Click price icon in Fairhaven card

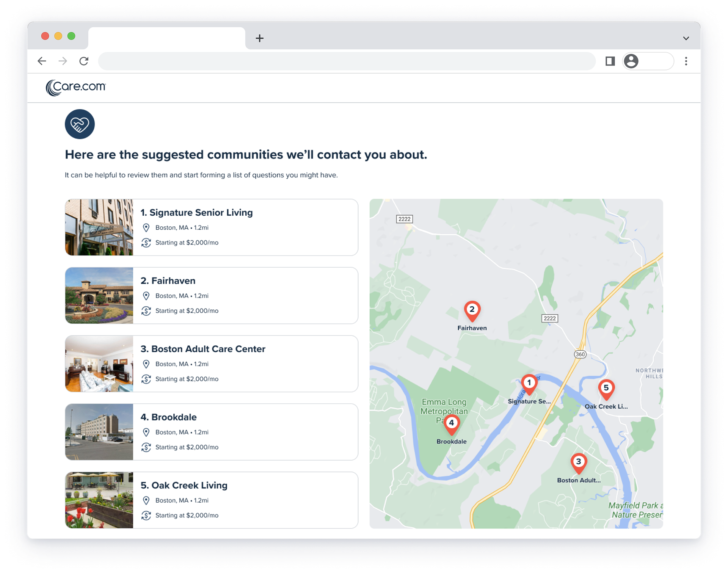(146, 311)
